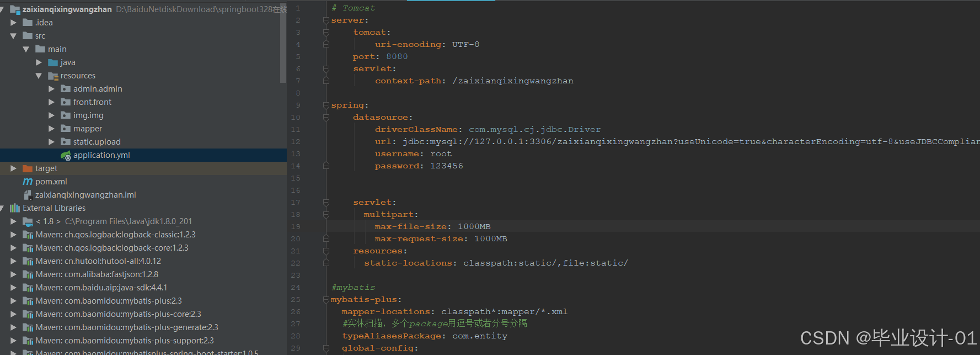Fold the spring block in editor gutter

tap(326, 105)
